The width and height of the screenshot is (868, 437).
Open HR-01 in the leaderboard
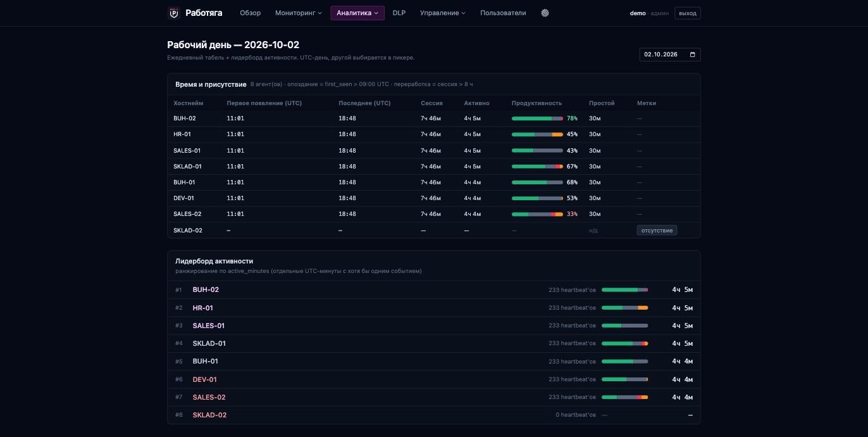pyautogui.click(x=203, y=308)
